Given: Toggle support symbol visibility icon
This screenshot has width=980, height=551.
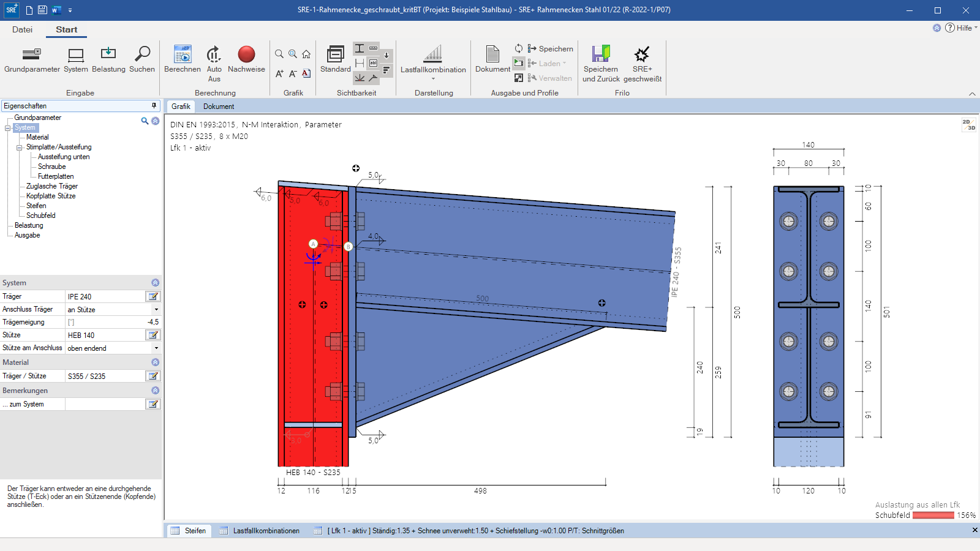Looking at the screenshot, I should [x=360, y=78].
